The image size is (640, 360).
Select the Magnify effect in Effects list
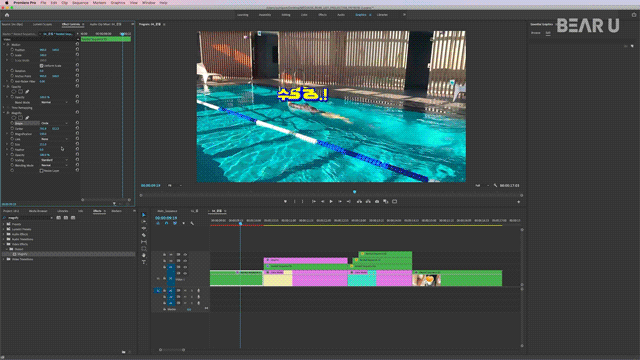[x=22, y=254]
